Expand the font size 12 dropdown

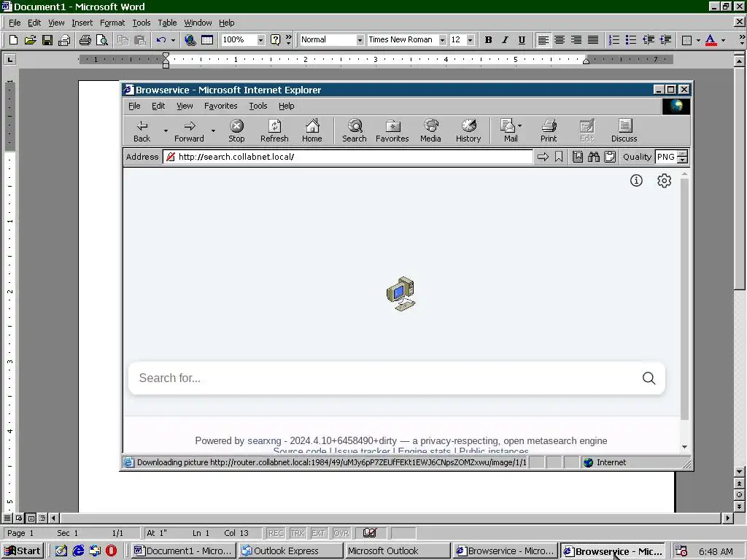click(471, 40)
